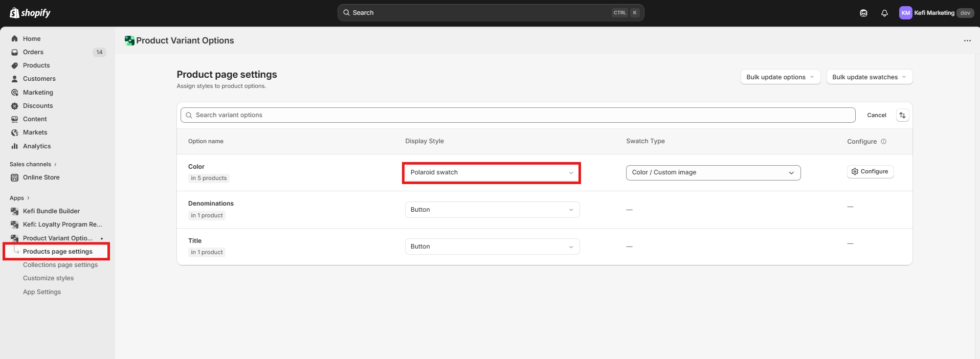Screen dimensions: 980x359
Task: Click the Configure button for Color
Action: click(x=870, y=172)
